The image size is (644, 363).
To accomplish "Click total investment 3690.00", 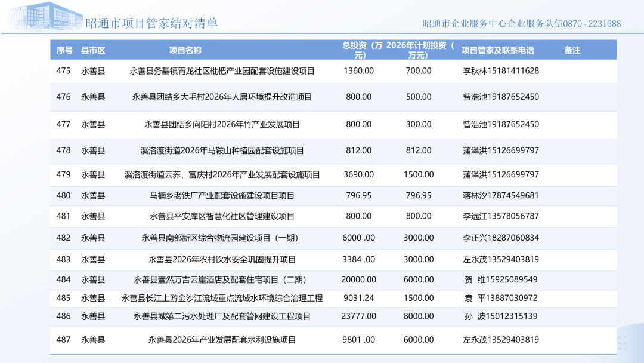I will pos(358,175).
